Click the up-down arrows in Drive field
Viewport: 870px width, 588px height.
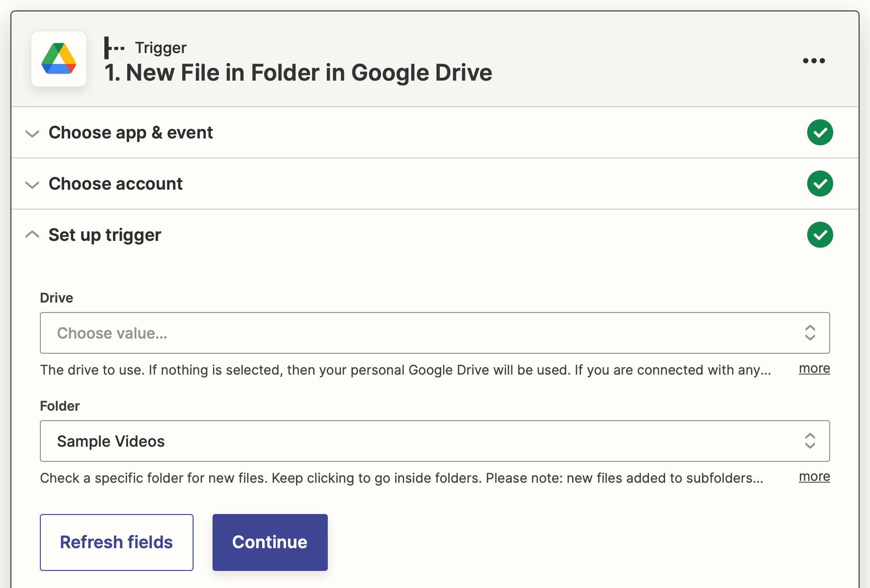pos(810,333)
